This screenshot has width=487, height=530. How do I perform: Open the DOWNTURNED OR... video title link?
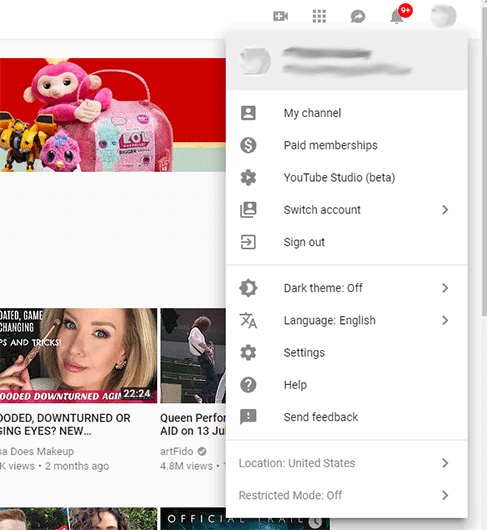click(x=65, y=425)
